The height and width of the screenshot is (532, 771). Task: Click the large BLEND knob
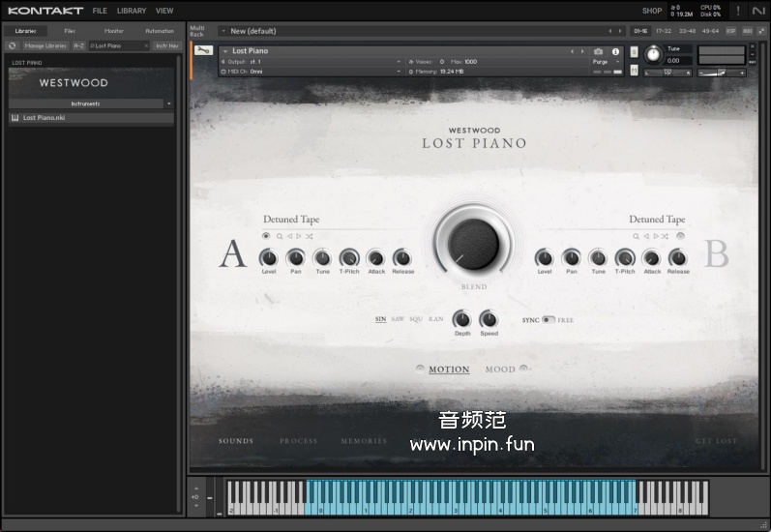point(473,245)
